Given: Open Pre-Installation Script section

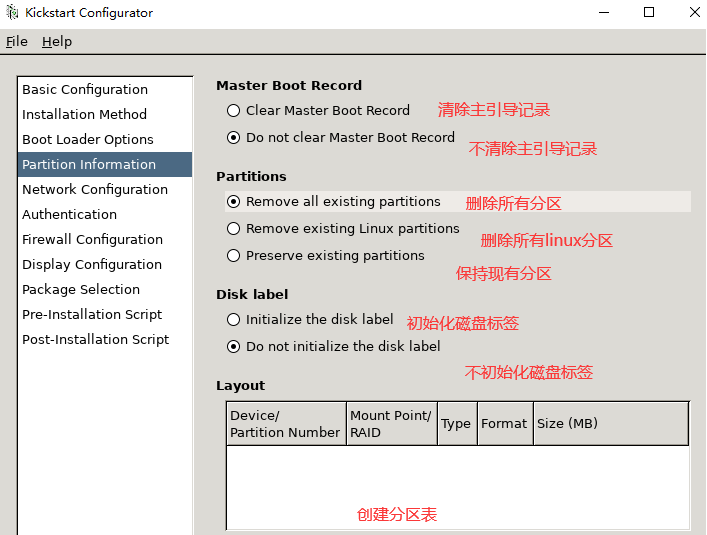Looking at the screenshot, I should click(105, 315).
